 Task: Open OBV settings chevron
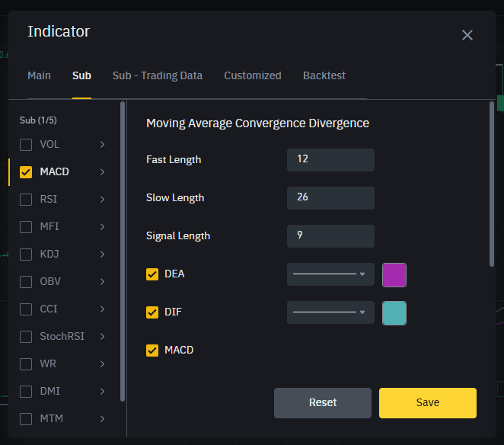(x=102, y=281)
